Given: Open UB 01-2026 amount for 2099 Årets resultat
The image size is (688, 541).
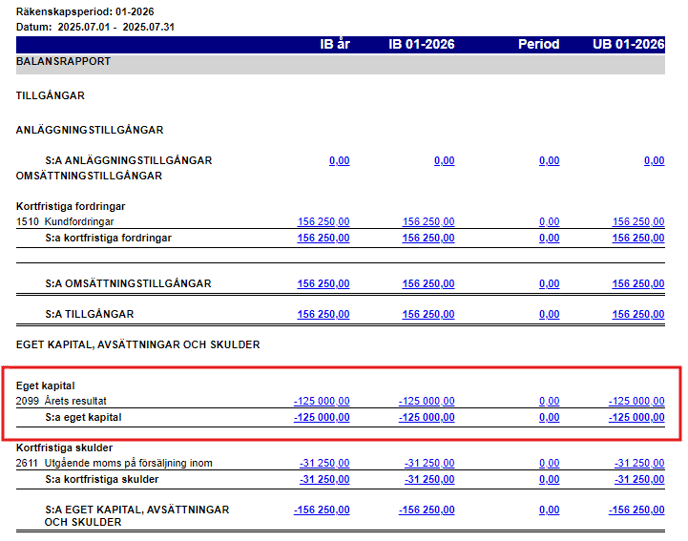Looking at the screenshot, I should [636, 401].
